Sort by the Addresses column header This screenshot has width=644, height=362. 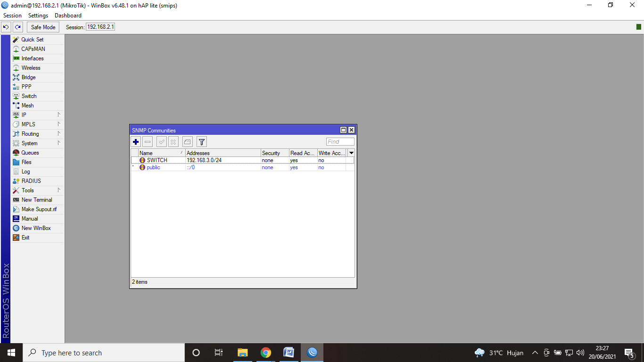(223, 153)
